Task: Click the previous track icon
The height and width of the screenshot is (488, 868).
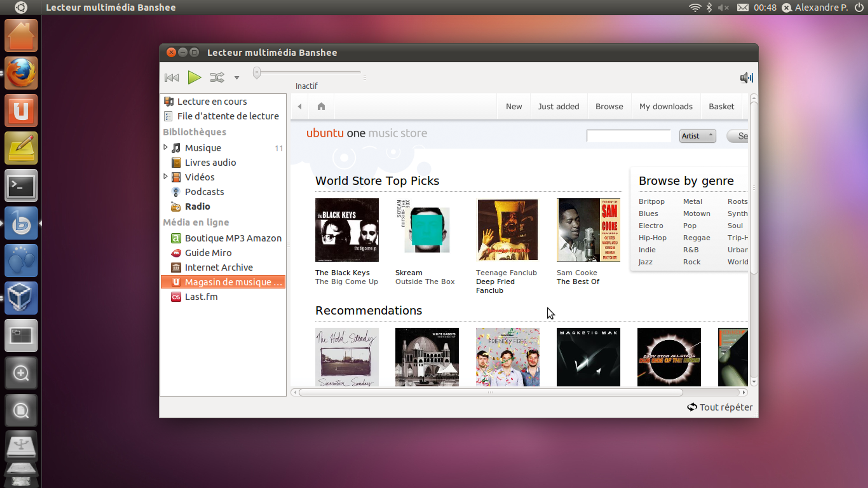Action: (x=171, y=77)
